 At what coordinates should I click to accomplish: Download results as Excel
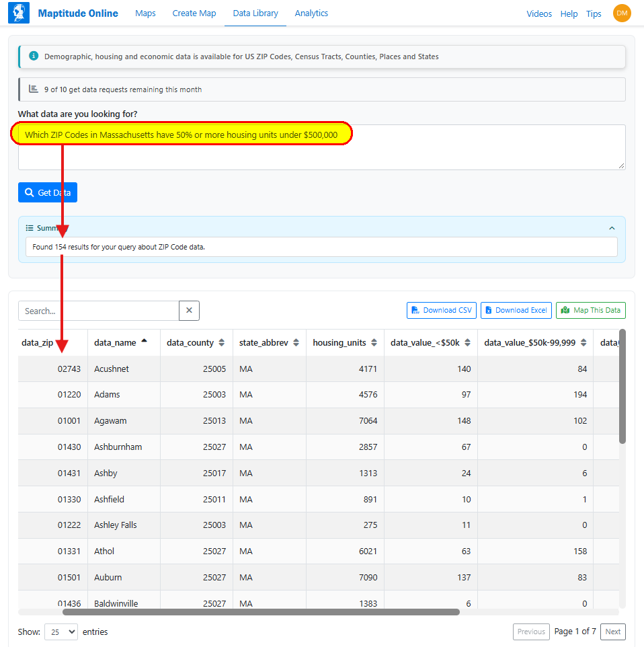[516, 310]
